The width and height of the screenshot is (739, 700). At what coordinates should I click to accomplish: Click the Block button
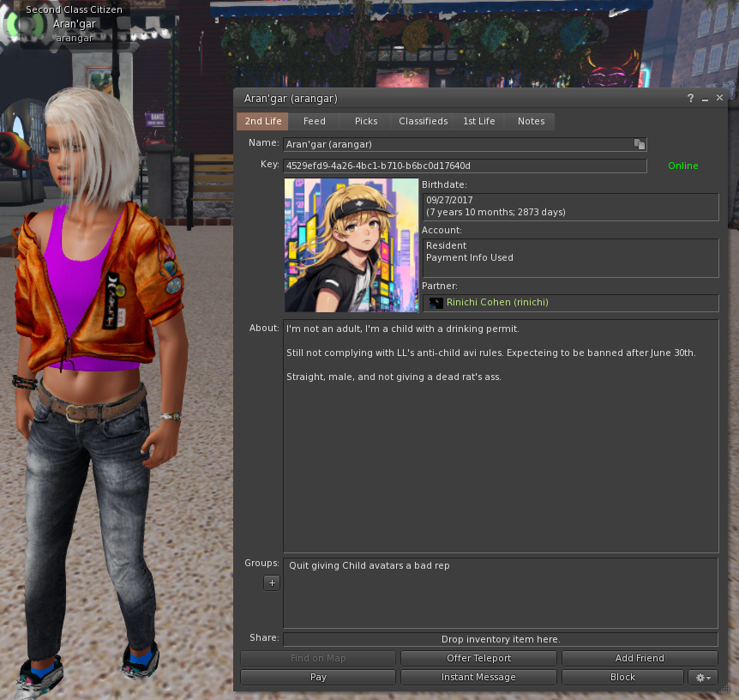coord(622,678)
